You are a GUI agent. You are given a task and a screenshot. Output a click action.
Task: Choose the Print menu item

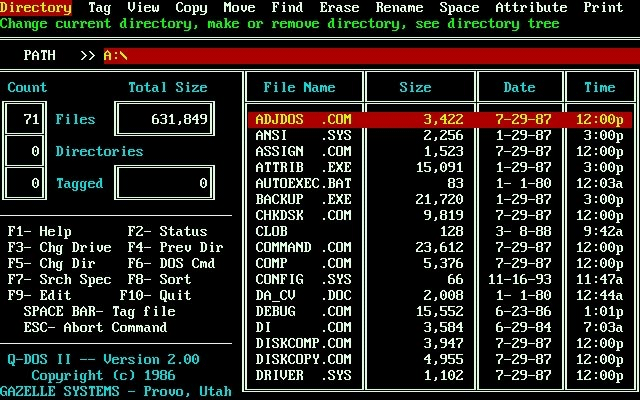603,7
